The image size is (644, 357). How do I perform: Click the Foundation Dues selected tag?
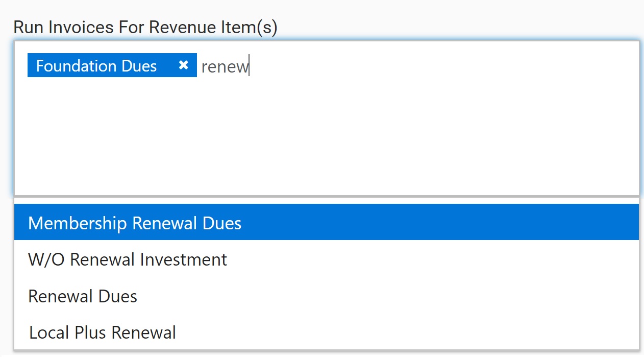click(x=97, y=65)
